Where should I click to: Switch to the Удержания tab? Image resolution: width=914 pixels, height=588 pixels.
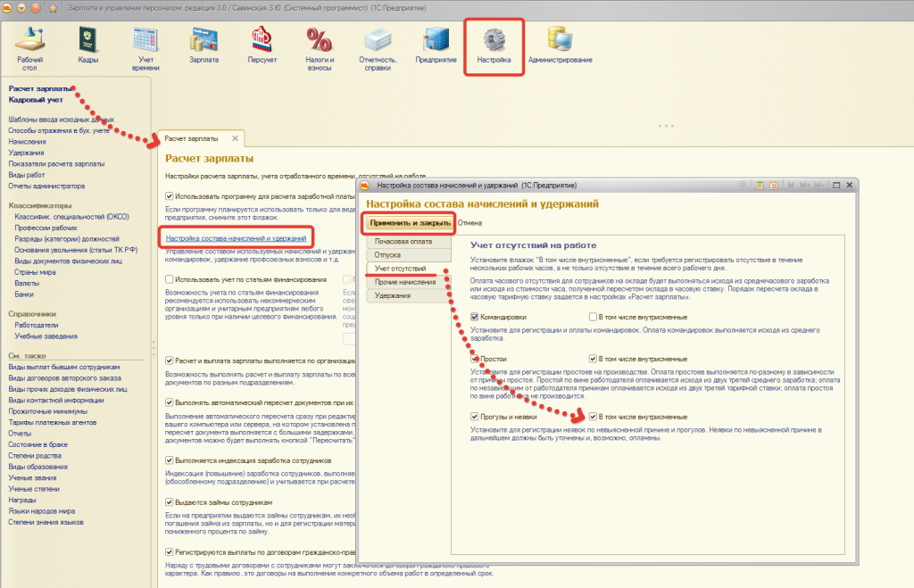pos(409,295)
